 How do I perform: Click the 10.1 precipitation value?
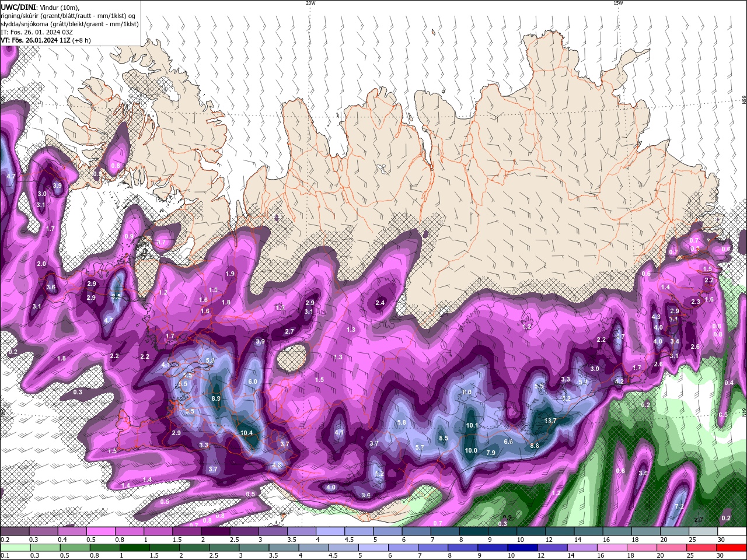pyautogui.click(x=472, y=425)
